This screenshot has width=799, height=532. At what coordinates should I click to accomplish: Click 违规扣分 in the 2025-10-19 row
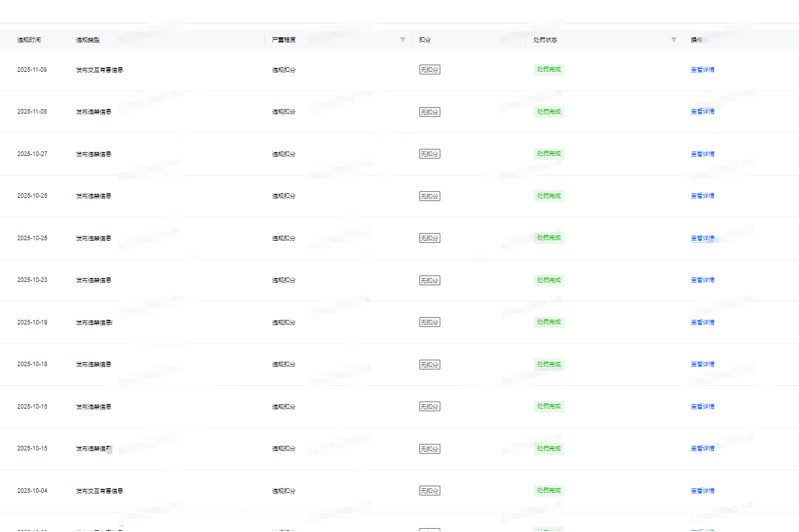click(x=284, y=322)
